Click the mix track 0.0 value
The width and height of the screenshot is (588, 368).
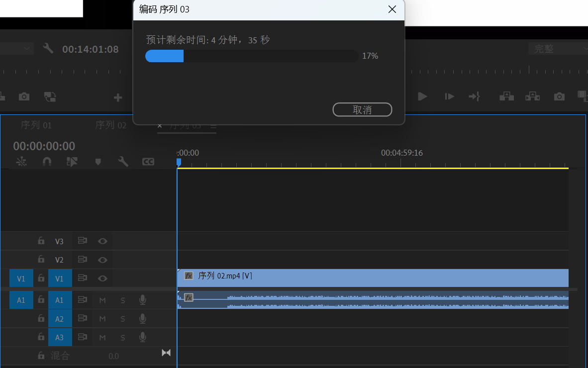(113, 356)
